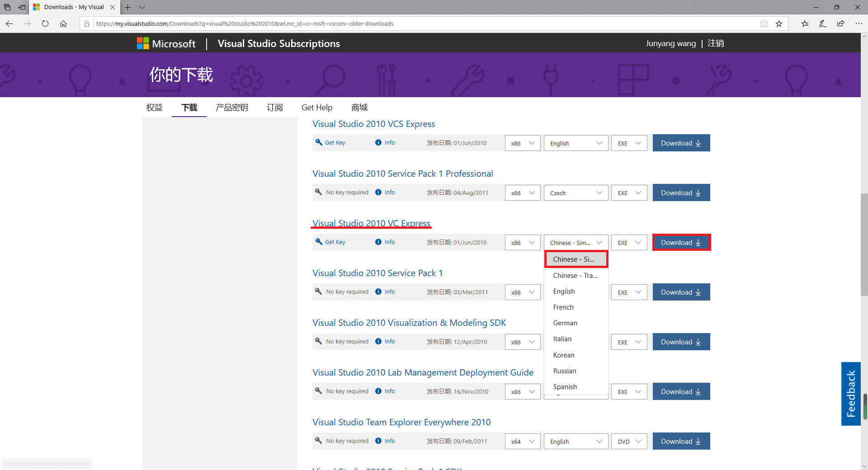Choose German from the language list

click(x=576, y=323)
